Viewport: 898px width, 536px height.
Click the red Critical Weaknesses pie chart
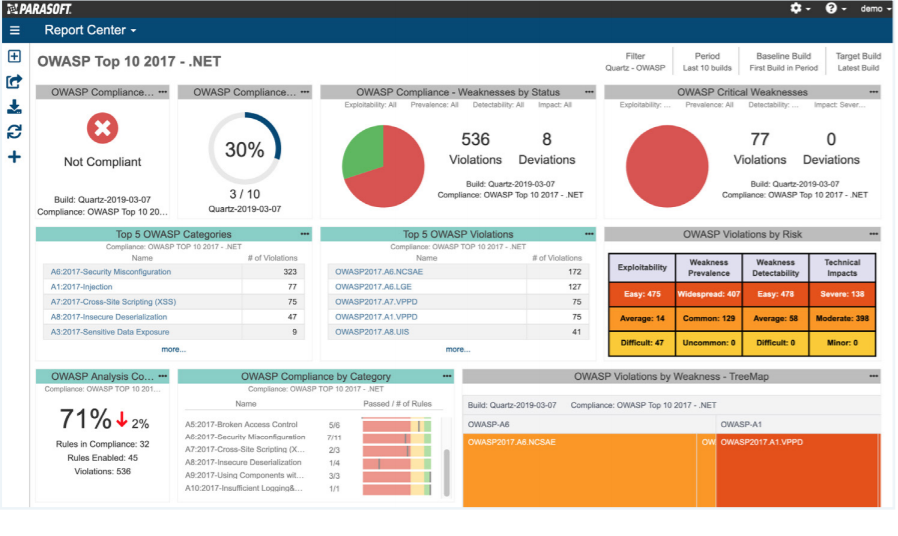click(667, 166)
